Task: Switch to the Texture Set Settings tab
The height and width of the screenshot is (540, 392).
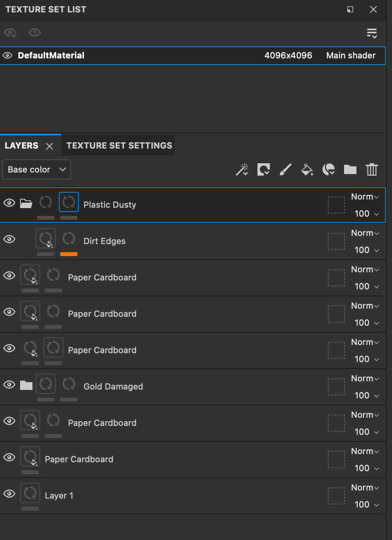Action: 119,145
